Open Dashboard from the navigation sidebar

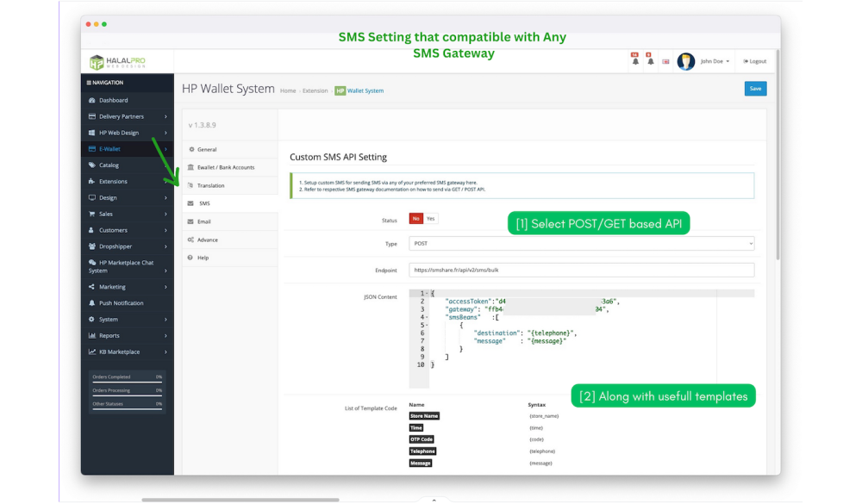(x=113, y=100)
